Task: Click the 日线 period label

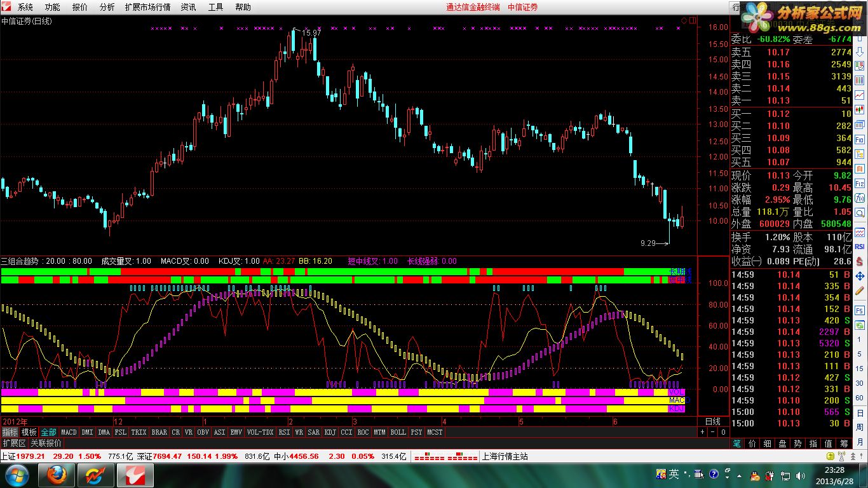Action: tap(713, 421)
